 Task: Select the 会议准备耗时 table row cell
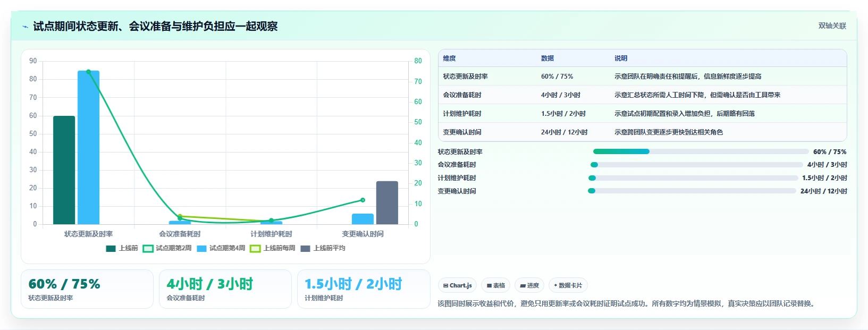[x=462, y=95]
